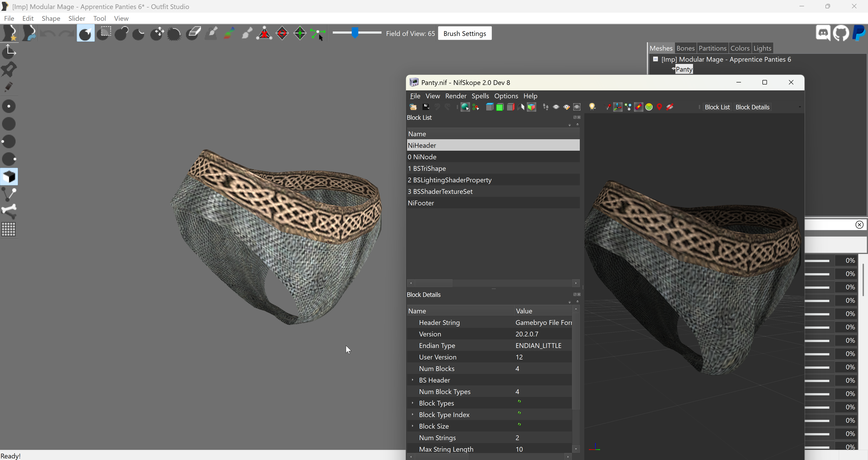The image size is (868, 460).
Task: Expand the Block Types row
Action: pos(413,403)
